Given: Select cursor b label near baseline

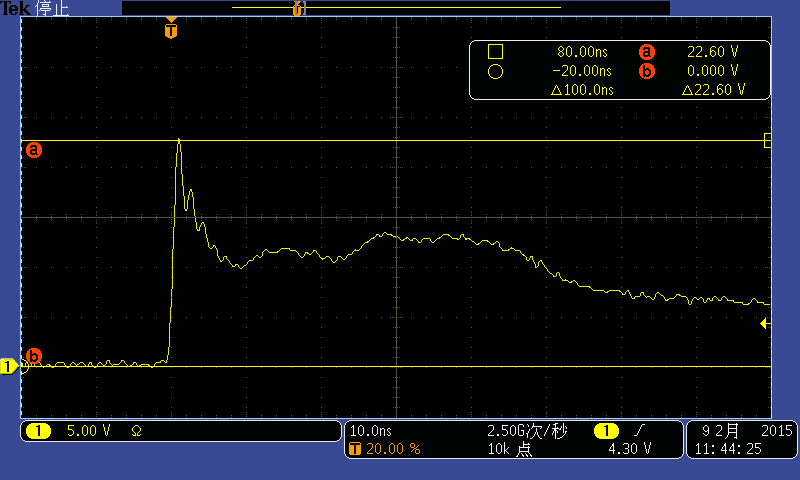Looking at the screenshot, I should 34,356.
